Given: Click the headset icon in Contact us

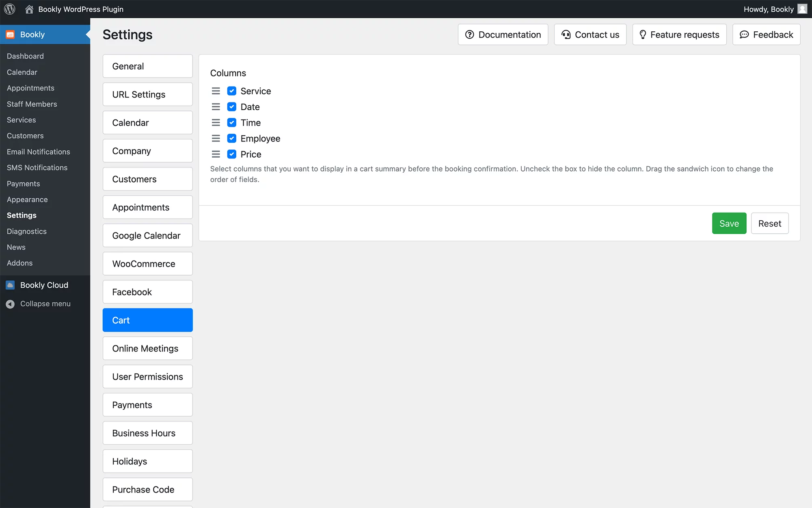Looking at the screenshot, I should pos(566,35).
